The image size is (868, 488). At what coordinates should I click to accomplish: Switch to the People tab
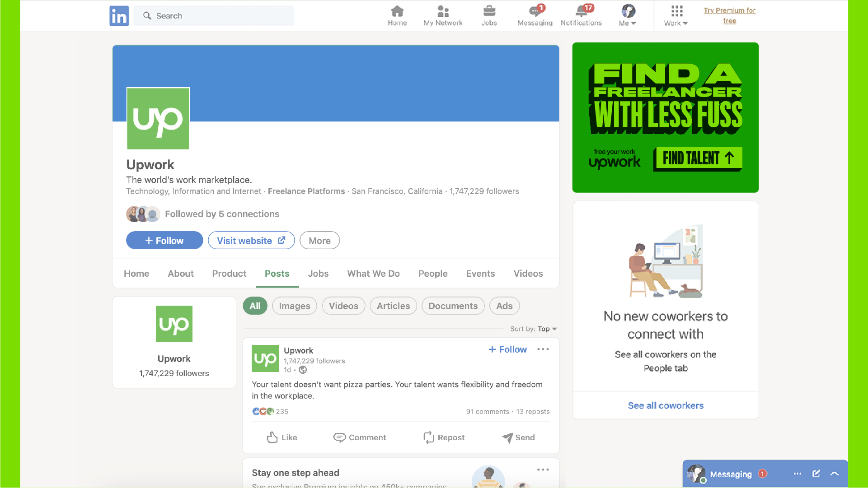pos(432,274)
